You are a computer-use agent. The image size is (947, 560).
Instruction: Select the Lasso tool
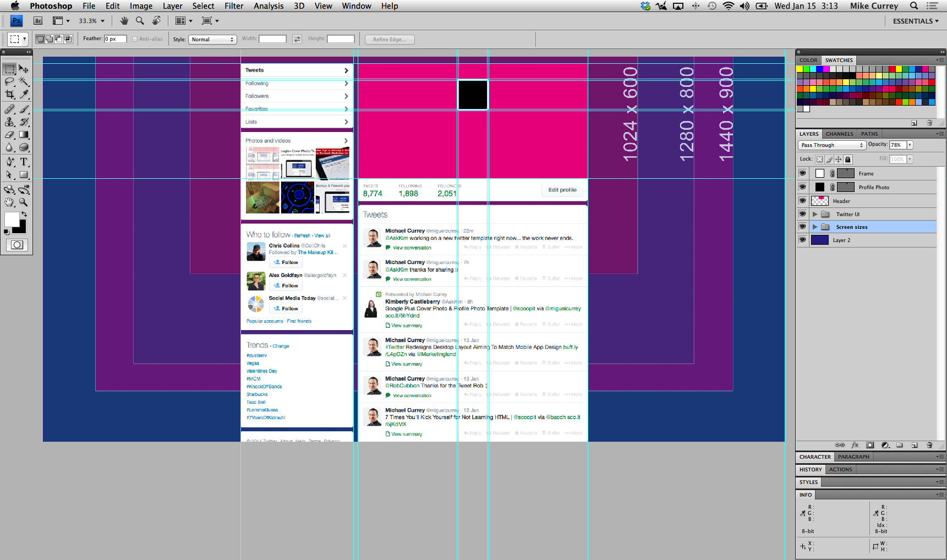(9, 82)
